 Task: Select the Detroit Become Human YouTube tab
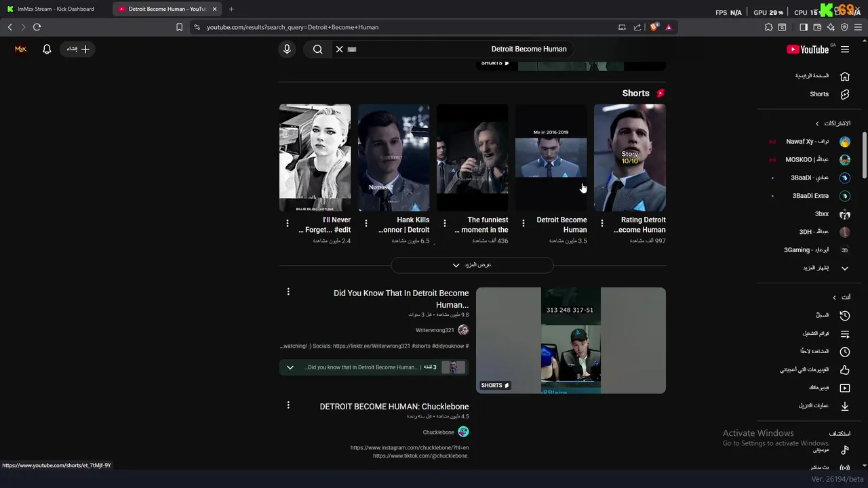[166, 9]
